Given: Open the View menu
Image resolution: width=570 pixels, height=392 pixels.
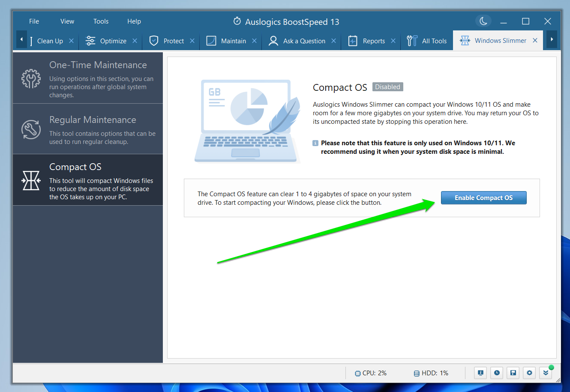Looking at the screenshot, I should pos(67,21).
